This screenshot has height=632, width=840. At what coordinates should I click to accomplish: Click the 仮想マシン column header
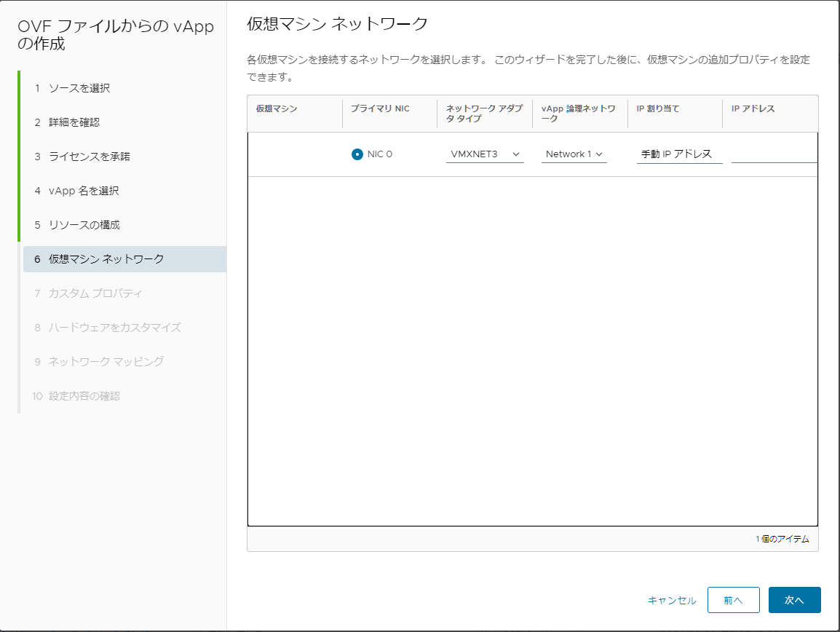[x=277, y=108]
